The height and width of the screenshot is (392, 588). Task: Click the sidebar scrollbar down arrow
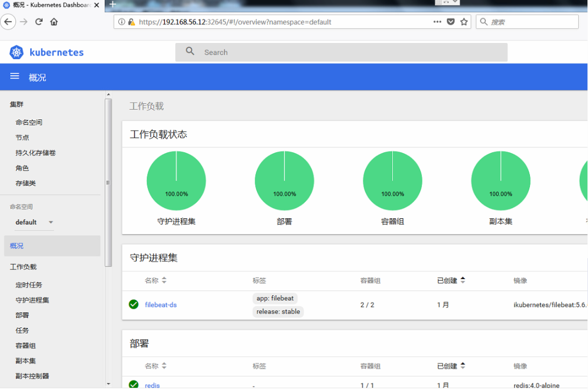(109, 384)
